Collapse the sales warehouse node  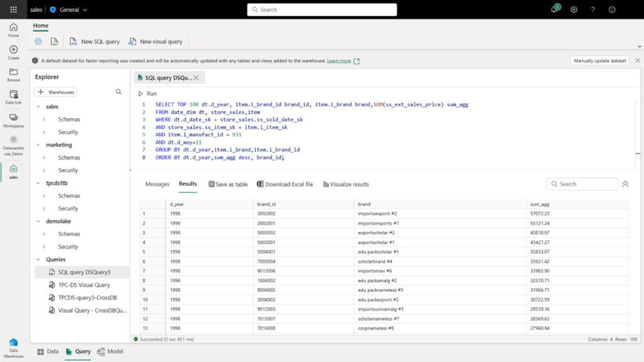pos(38,107)
